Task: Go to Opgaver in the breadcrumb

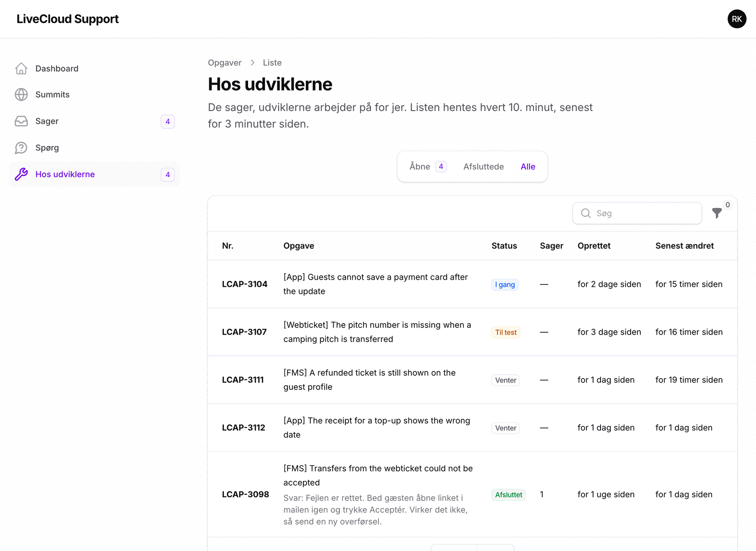Action: (224, 63)
